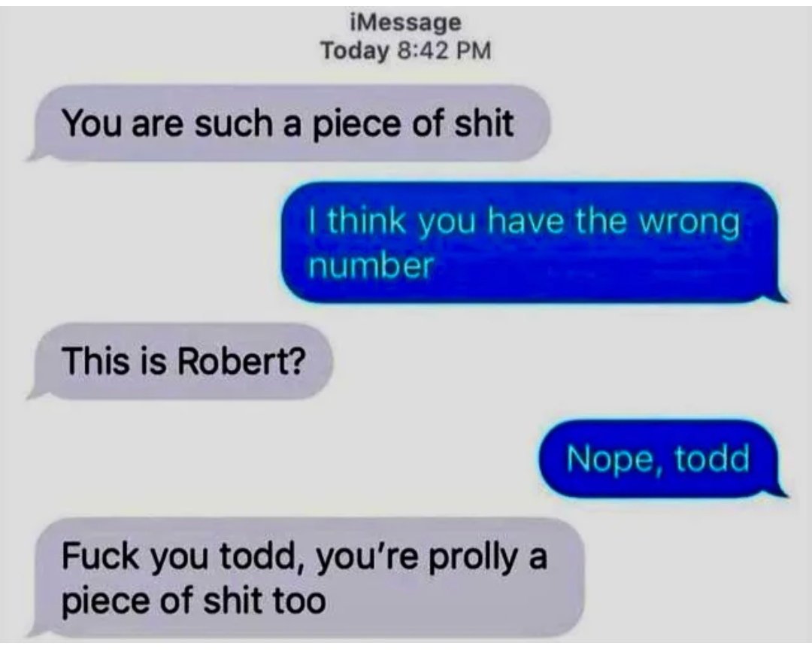Viewport: 812px width, 658px height.
Task: Select the "This is Robert?" message bubble
Action: coord(179,361)
